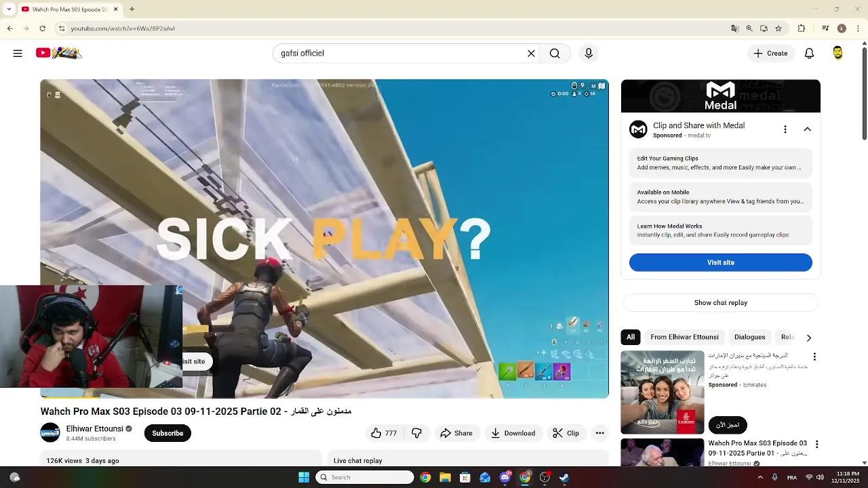Screen dimensions: 868x488
Task: Bookmark this tab with the star
Action: [x=778, y=28]
